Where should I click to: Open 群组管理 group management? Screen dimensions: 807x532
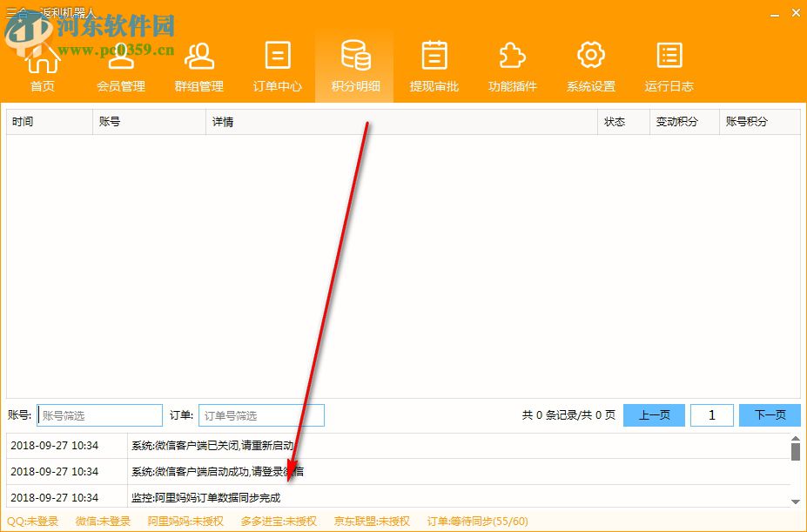point(198,65)
